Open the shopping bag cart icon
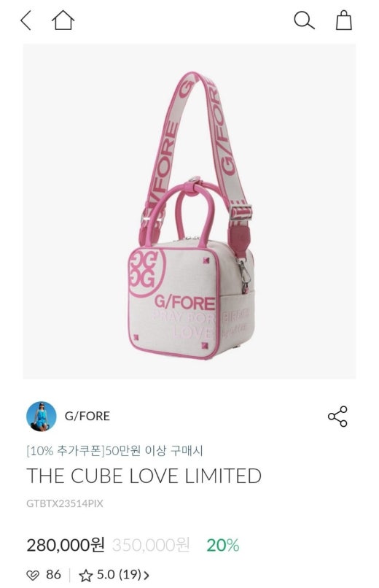The height and width of the screenshot is (588, 379). [x=343, y=20]
